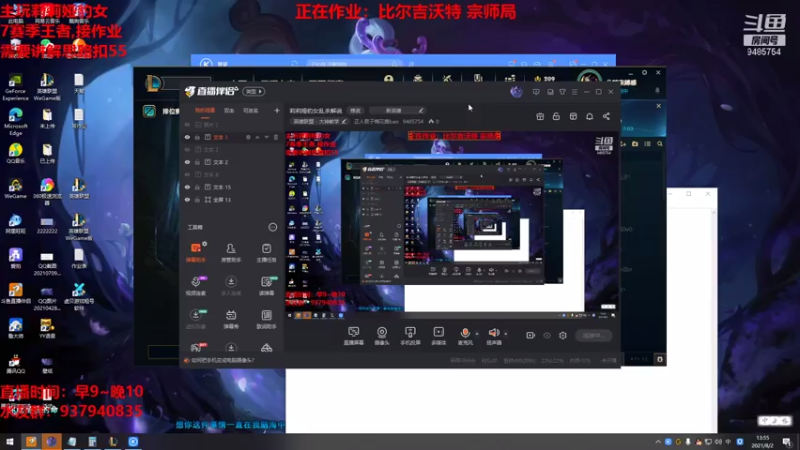Screen dimensions: 800x450
Task: Open the 房管助手 room manager tool
Action: pyautogui.click(x=231, y=252)
